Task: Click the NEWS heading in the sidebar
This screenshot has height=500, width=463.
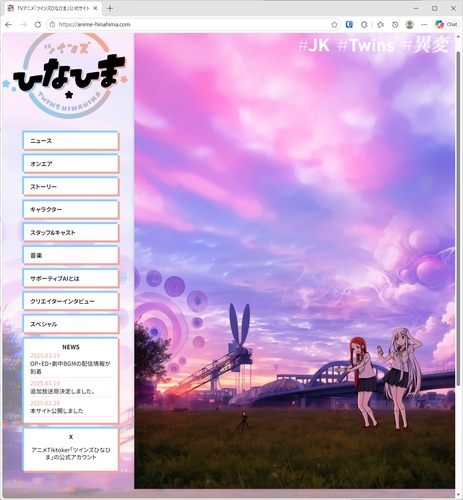Action: [71, 347]
